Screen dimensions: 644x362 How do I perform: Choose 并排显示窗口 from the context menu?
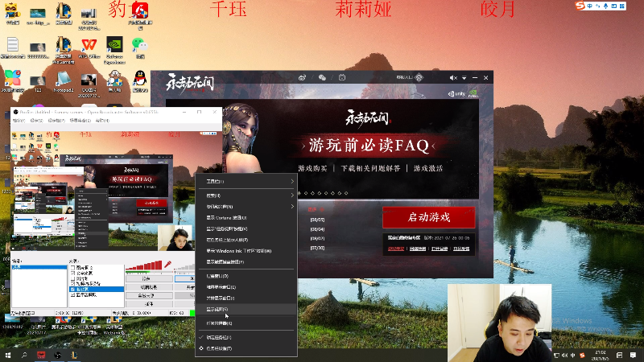pos(246,298)
